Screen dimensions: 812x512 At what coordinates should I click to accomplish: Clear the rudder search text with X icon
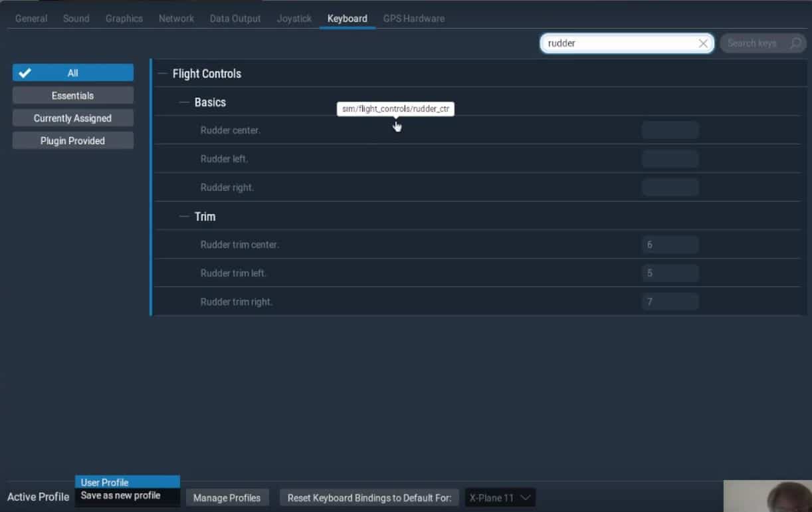point(703,43)
